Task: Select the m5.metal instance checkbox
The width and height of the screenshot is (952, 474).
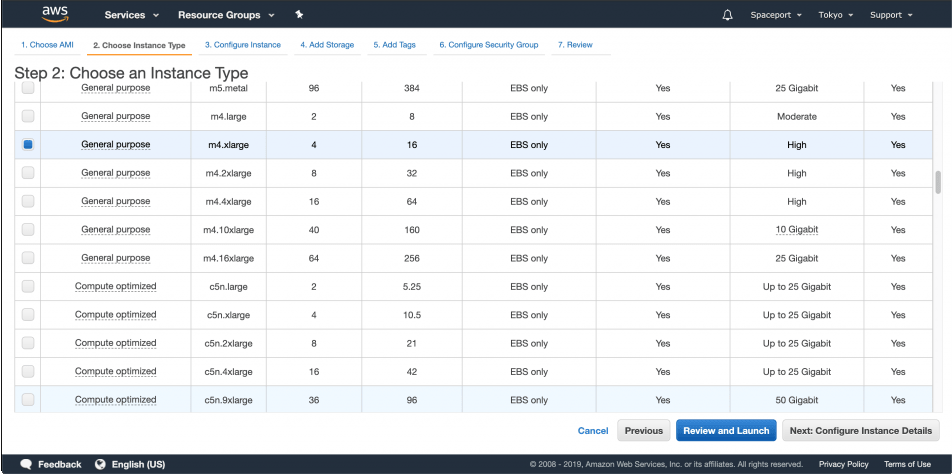Action: pos(28,88)
